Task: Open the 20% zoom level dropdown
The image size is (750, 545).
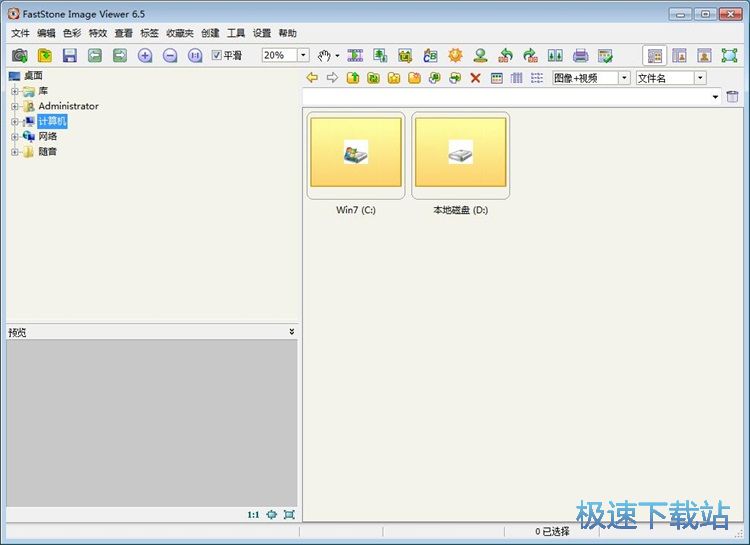Action: pyautogui.click(x=303, y=55)
